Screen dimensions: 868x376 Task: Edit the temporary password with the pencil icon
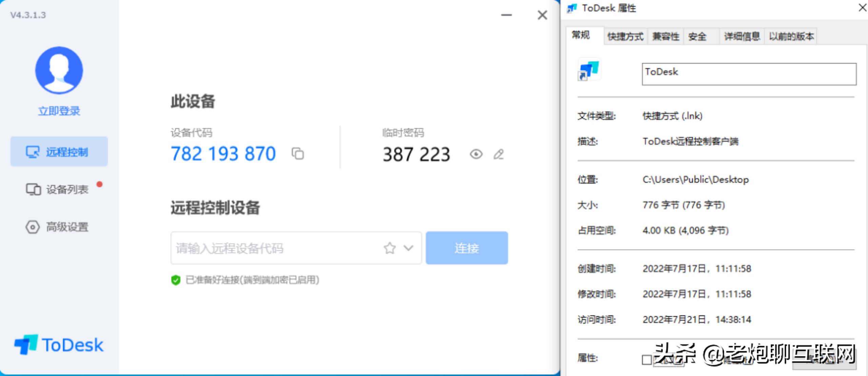coord(498,154)
